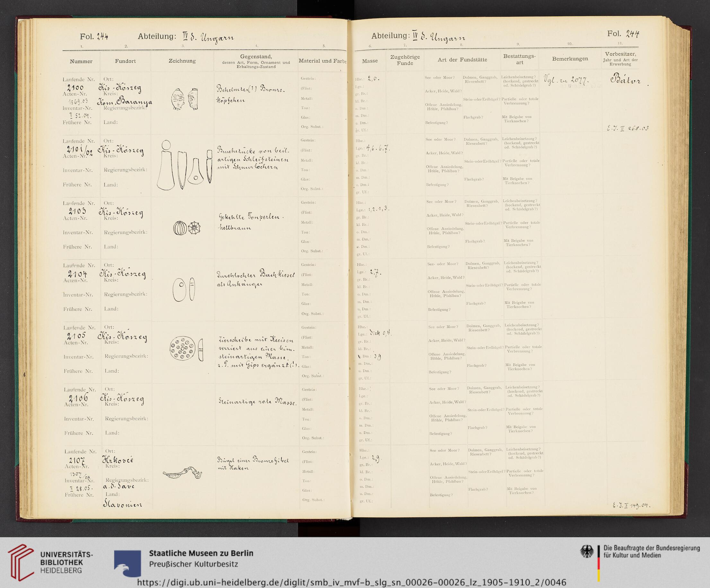
Task: Select the pierced pebble drawing in row 2104
Action: coord(184,289)
